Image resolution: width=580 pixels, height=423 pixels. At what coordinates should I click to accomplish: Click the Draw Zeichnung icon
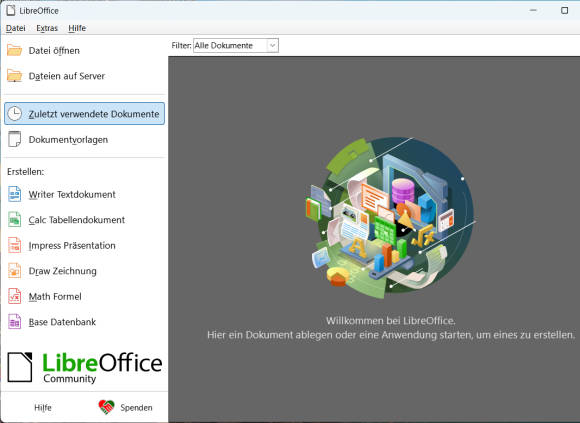(14, 271)
